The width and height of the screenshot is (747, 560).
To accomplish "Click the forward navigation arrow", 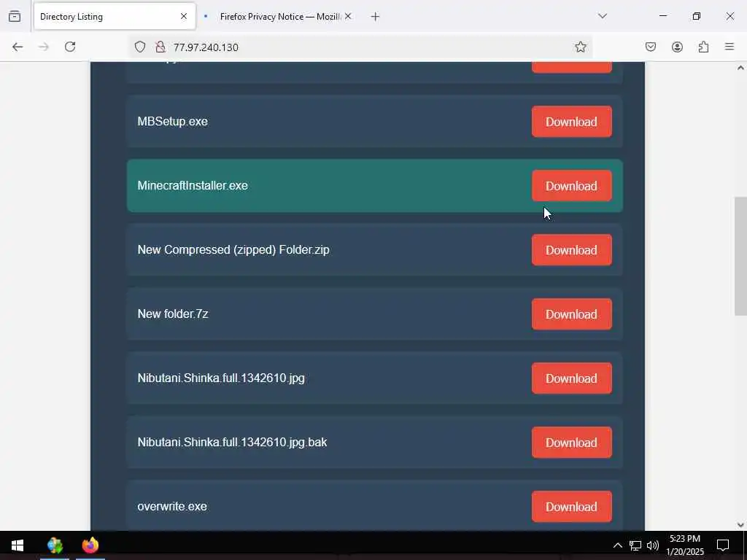I will (x=44, y=47).
